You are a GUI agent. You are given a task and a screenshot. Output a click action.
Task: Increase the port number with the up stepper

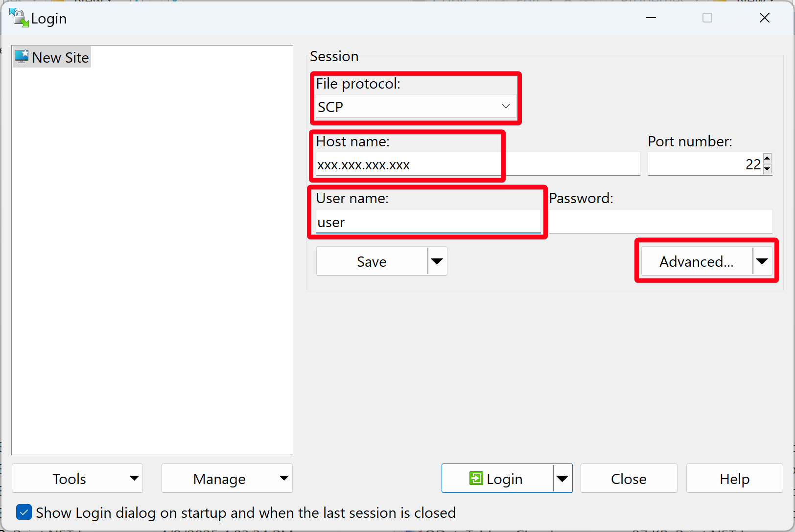[x=766, y=159]
